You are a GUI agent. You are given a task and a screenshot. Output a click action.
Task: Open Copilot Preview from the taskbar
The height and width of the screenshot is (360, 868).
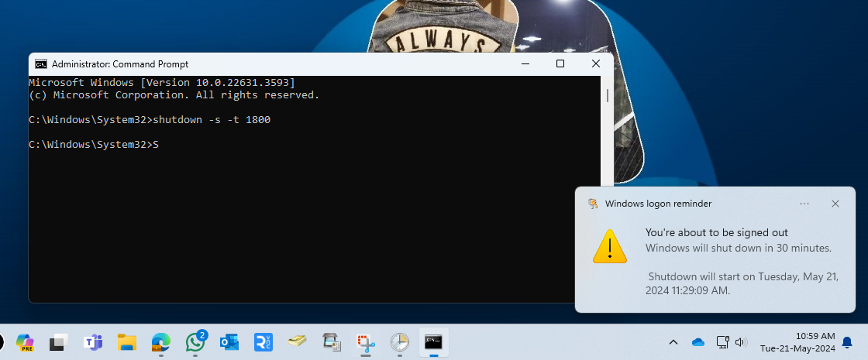click(24, 342)
